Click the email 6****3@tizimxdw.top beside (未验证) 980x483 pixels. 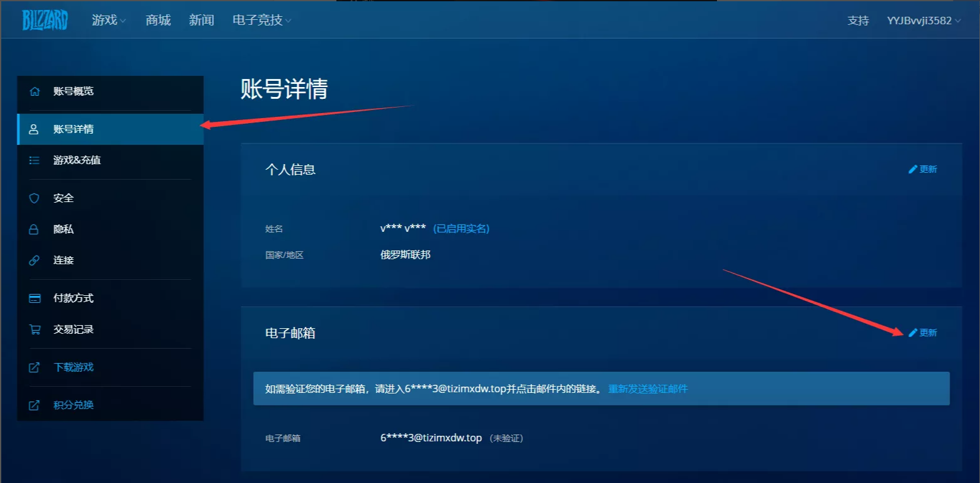point(431,438)
